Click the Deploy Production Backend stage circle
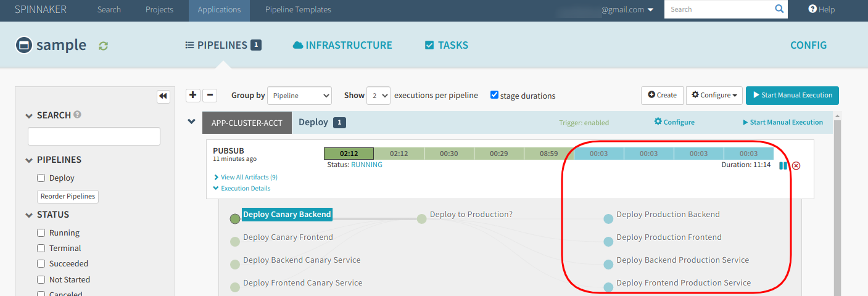Image resolution: width=868 pixels, height=296 pixels. coord(608,218)
